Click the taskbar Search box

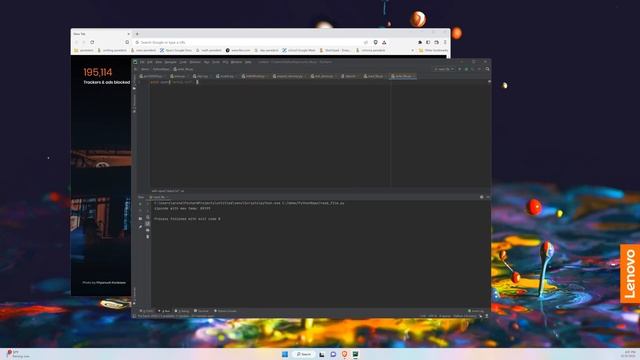[303, 354]
